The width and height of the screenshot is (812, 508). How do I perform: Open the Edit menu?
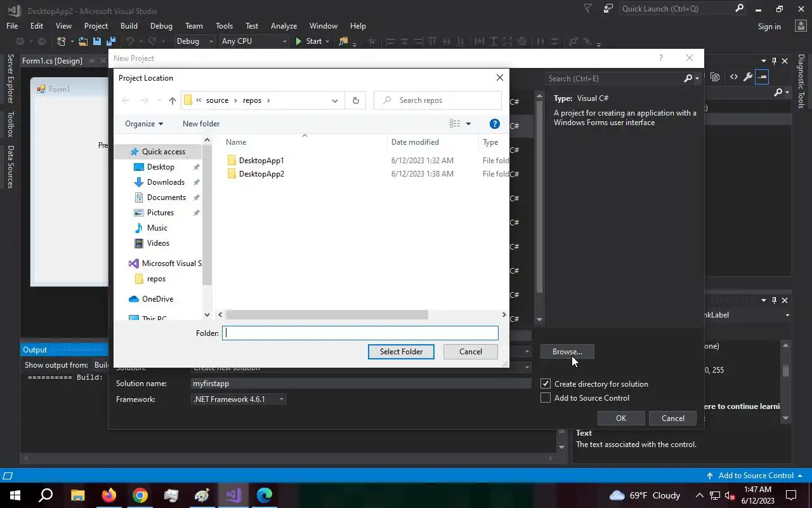coord(37,26)
